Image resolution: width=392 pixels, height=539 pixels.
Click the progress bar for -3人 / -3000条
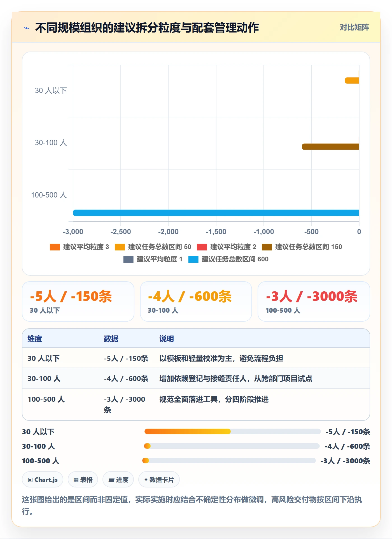tap(229, 461)
